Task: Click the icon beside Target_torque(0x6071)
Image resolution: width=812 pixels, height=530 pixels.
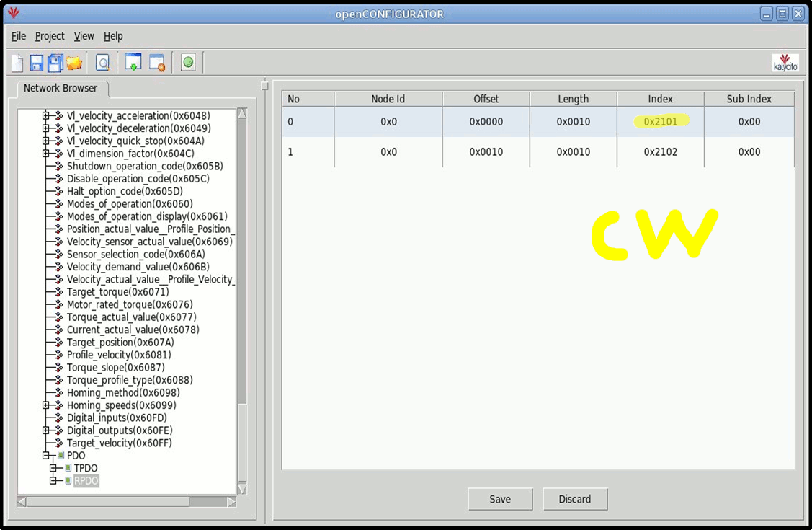Action: point(58,292)
